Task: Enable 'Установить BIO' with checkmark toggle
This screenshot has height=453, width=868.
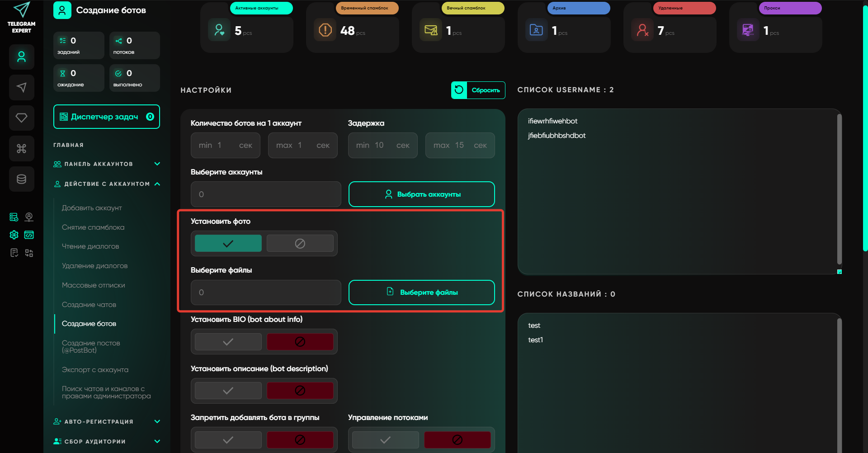Action: tap(228, 342)
